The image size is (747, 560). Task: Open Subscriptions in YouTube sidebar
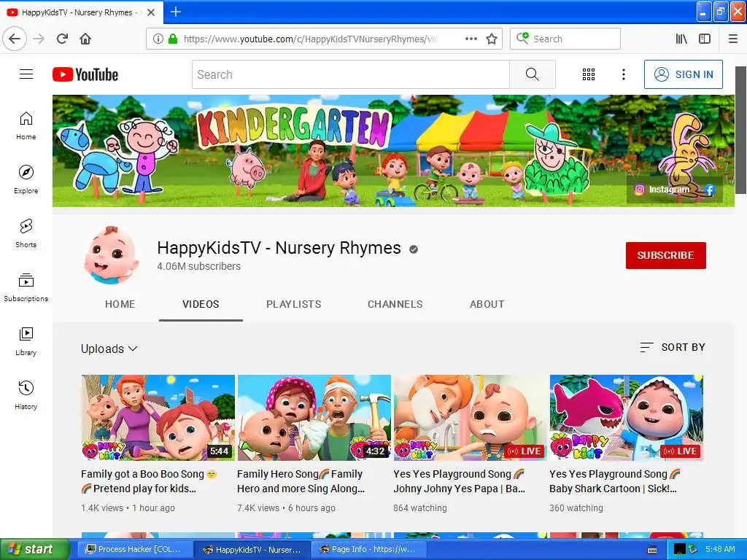click(26, 287)
